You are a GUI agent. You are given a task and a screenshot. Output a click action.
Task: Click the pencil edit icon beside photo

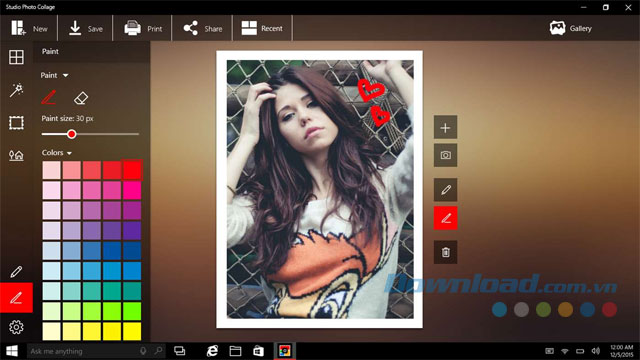pyautogui.click(x=445, y=190)
